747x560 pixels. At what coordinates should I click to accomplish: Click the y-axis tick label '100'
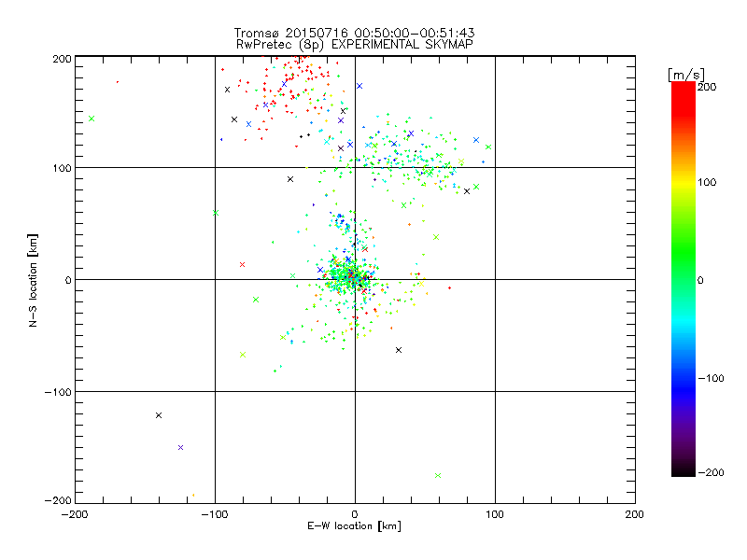(62, 168)
